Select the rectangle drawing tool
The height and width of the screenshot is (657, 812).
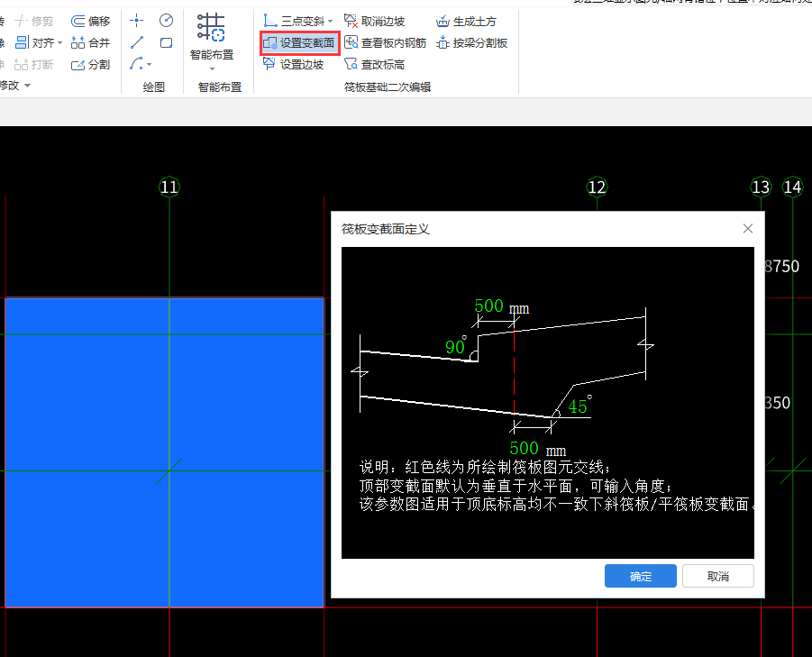[x=166, y=42]
